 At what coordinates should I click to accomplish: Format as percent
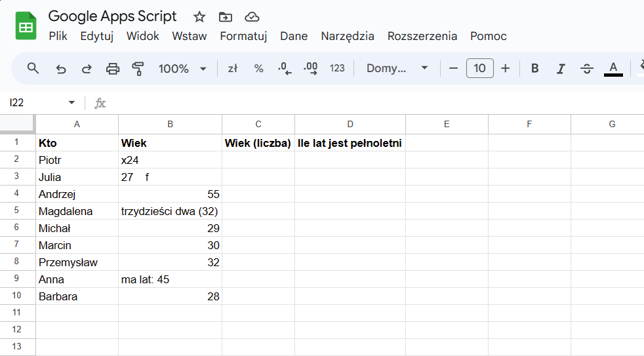click(x=258, y=68)
